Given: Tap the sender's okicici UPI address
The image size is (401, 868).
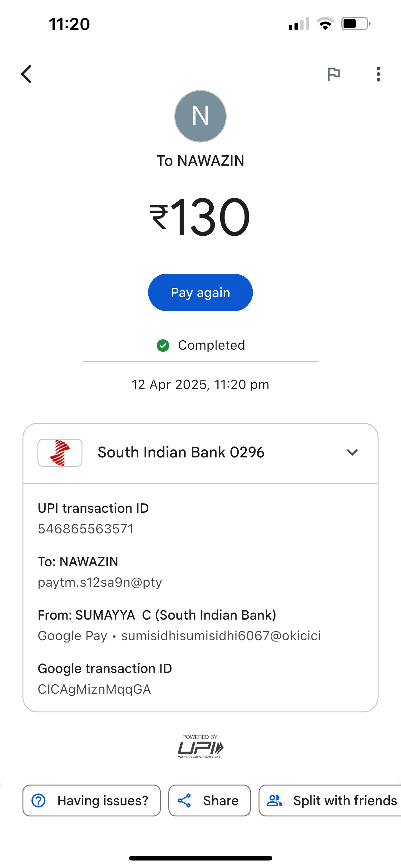Looking at the screenshot, I should 221,636.
